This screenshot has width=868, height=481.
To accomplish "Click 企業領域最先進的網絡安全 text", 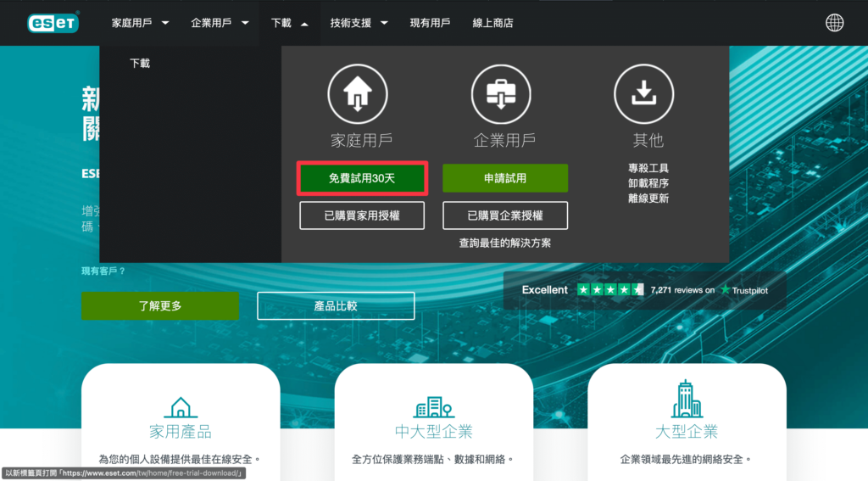I will pyautogui.click(x=687, y=460).
